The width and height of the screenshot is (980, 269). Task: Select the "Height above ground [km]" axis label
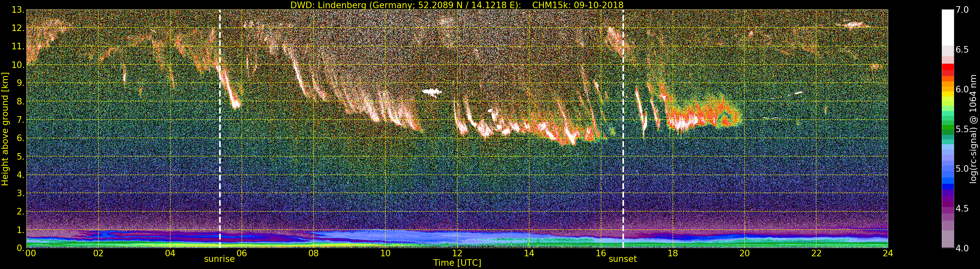pyautogui.click(x=5, y=129)
